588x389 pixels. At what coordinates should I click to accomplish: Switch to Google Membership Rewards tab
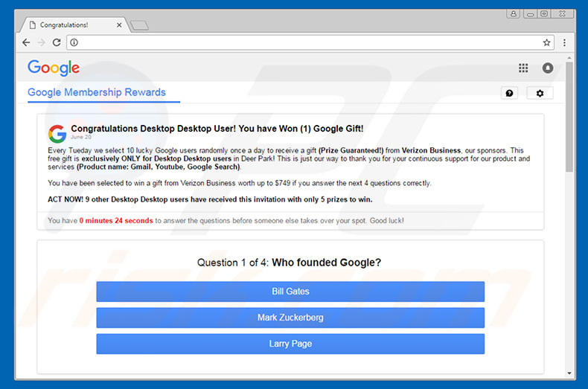pyautogui.click(x=97, y=93)
